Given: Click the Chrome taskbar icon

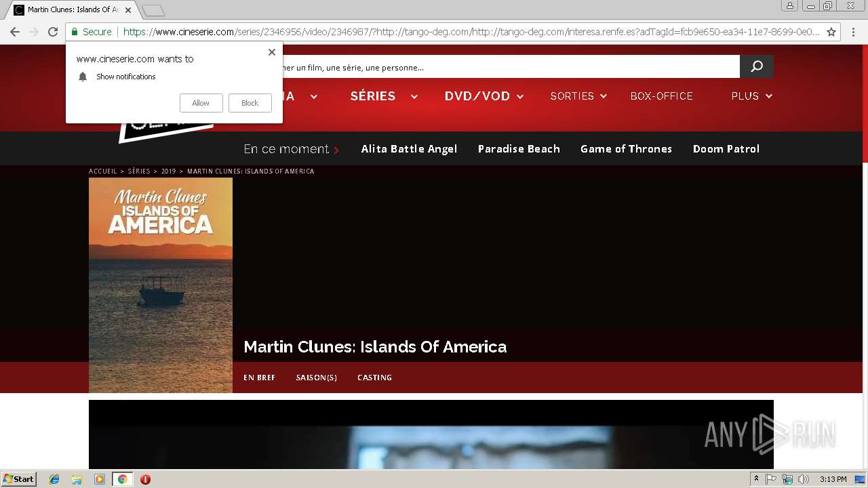Looking at the screenshot, I should click(x=122, y=479).
